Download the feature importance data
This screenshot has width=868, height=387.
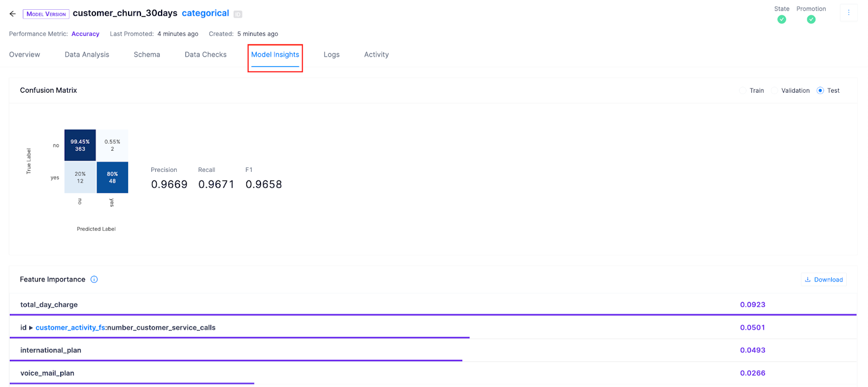point(824,280)
